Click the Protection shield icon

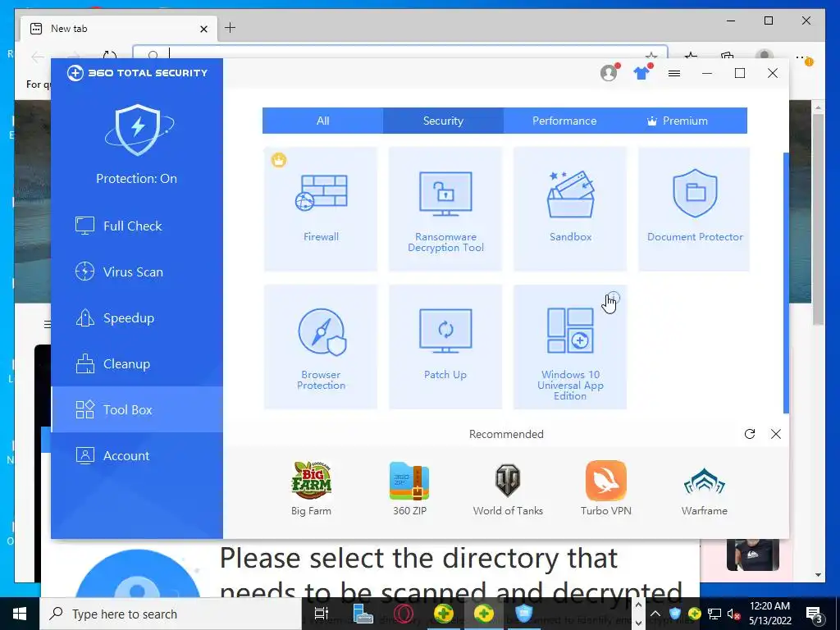[138, 130]
